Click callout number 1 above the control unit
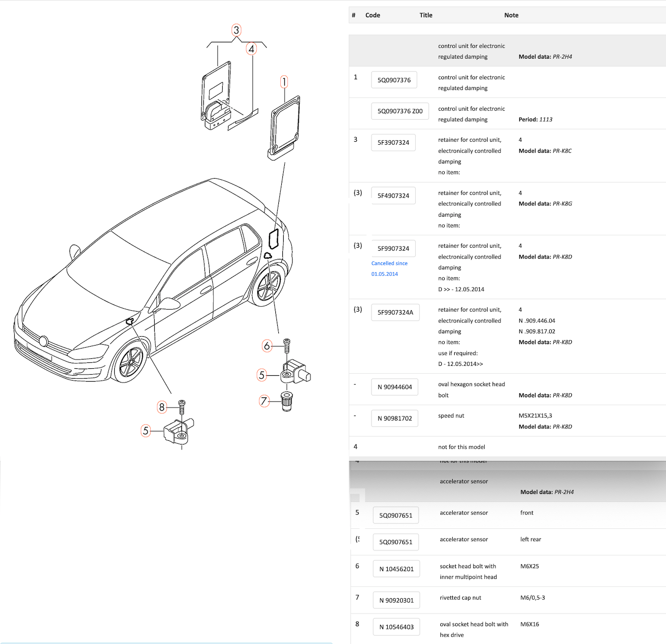Viewport: 666px width, 644px height. pos(284,82)
